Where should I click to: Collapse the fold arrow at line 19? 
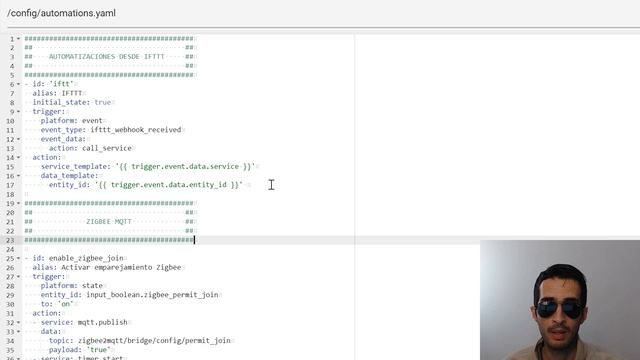[x=18, y=203]
